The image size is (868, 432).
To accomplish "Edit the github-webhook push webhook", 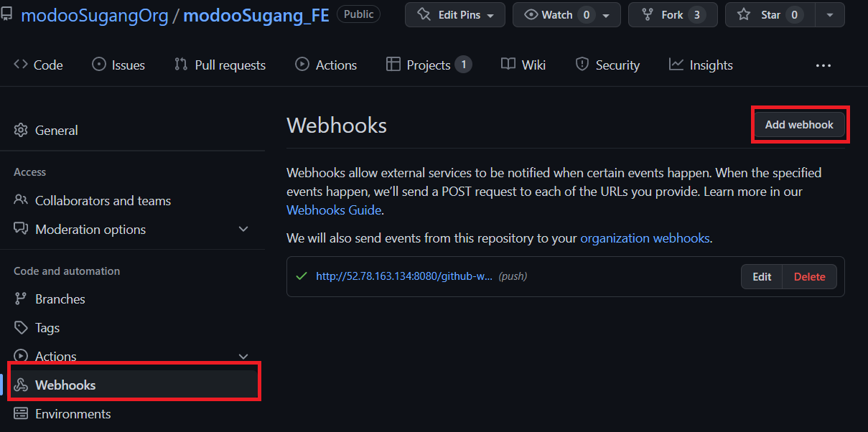I will pos(762,277).
